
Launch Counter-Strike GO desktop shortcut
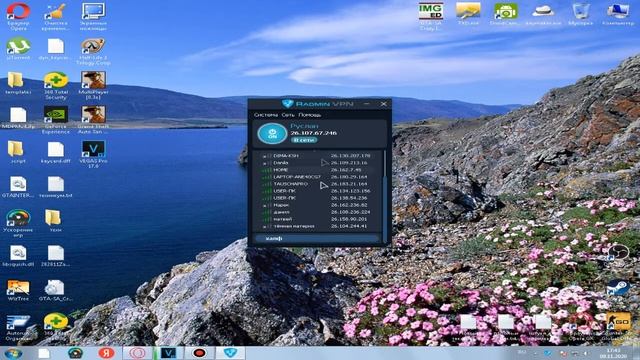(618, 326)
